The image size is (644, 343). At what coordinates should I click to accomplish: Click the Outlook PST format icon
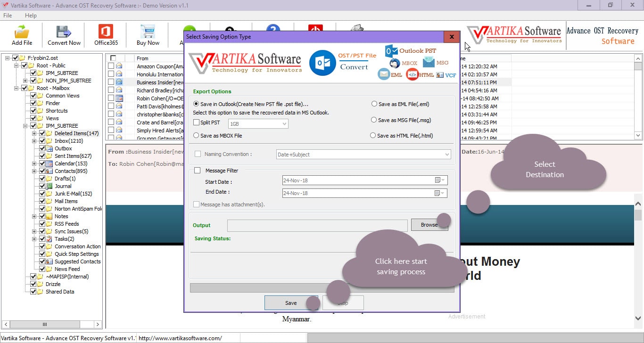click(392, 51)
